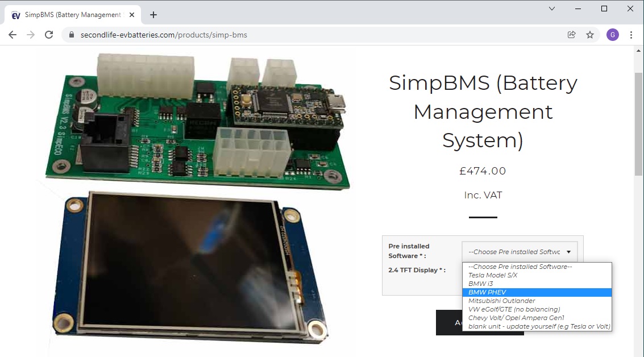Click the scrollbar up arrow
644x357 pixels.
click(x=638, y=51)
